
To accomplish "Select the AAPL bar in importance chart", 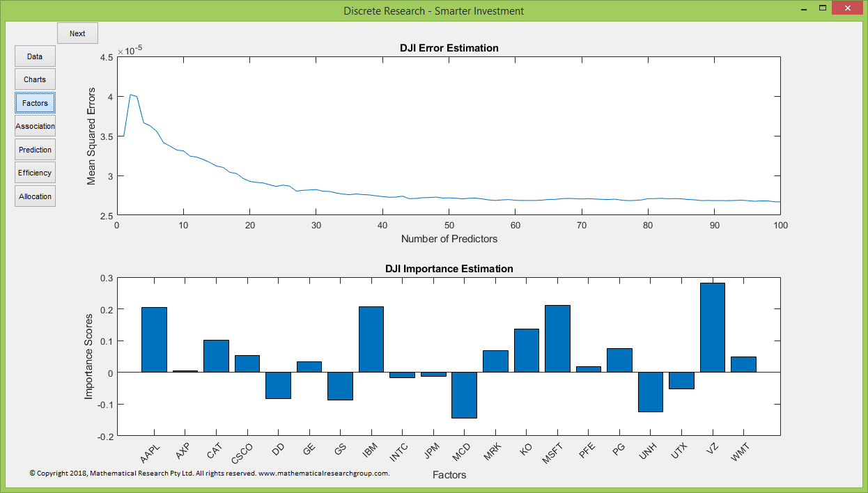I will 154,340.
